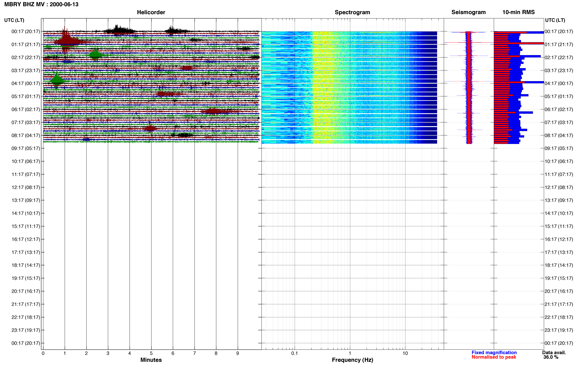This screenshot has height=368, width=588.
Task: Click the 7 tick on the Minutes axis
Action: coord(195,353)
